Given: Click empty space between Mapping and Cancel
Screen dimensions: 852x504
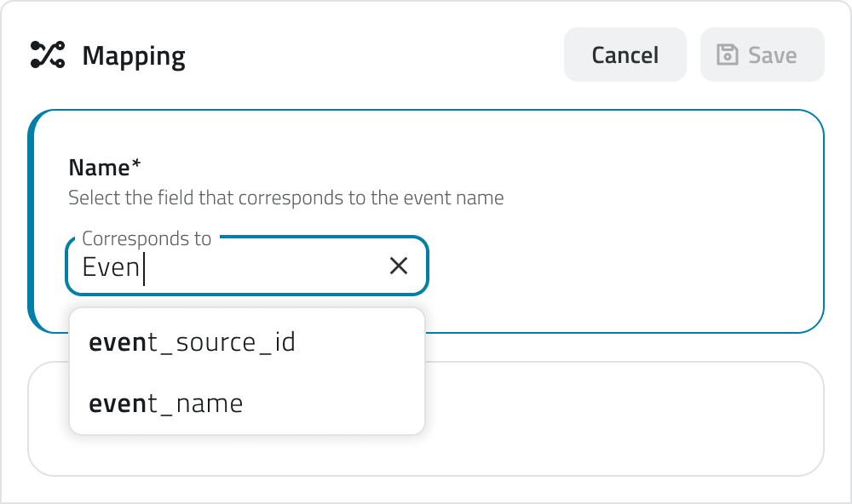Looking at the screenshot, I should 375,55.
